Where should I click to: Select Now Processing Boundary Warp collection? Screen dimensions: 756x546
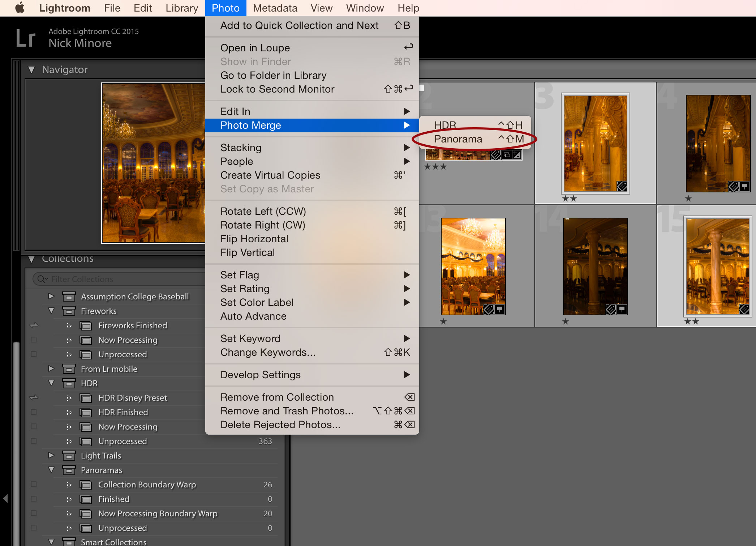(x=158, y=513)
